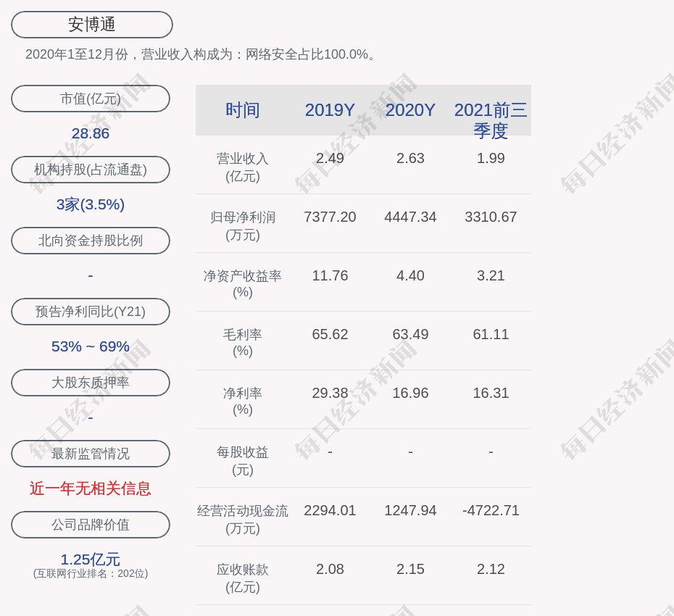Select the cash flow value -4722.71
Viewport: 674px width, 616px height.
491,510
